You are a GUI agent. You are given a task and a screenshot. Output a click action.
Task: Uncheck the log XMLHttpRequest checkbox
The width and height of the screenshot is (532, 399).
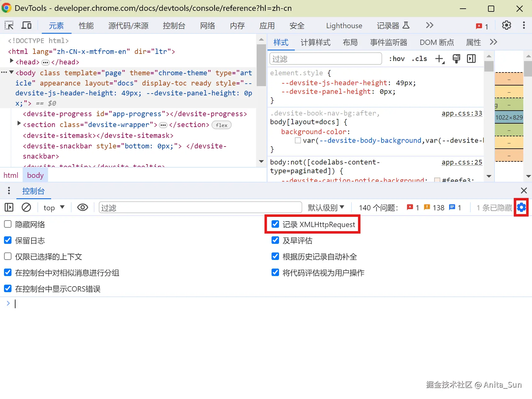click(275, 224)
